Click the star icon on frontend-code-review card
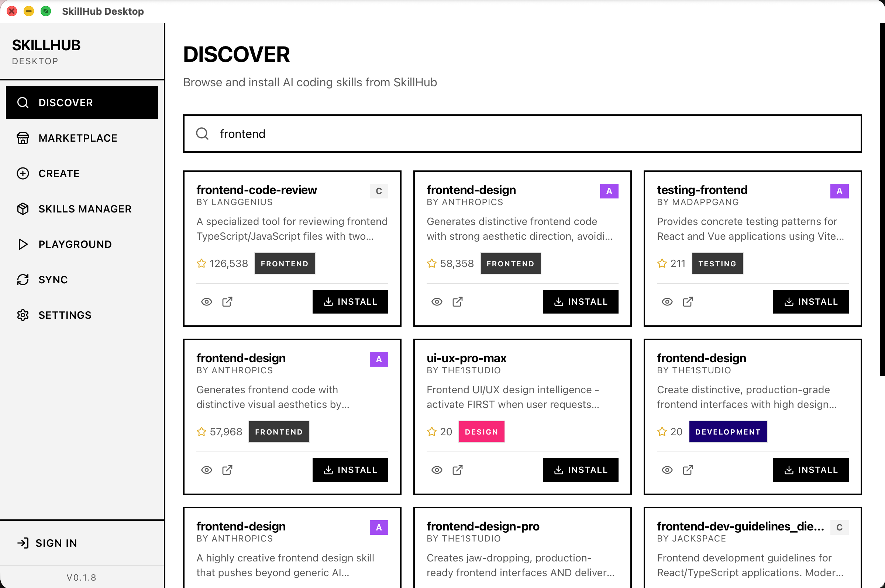Image resolution: width=885 pixels, height=588 pixels. point(202,264)
